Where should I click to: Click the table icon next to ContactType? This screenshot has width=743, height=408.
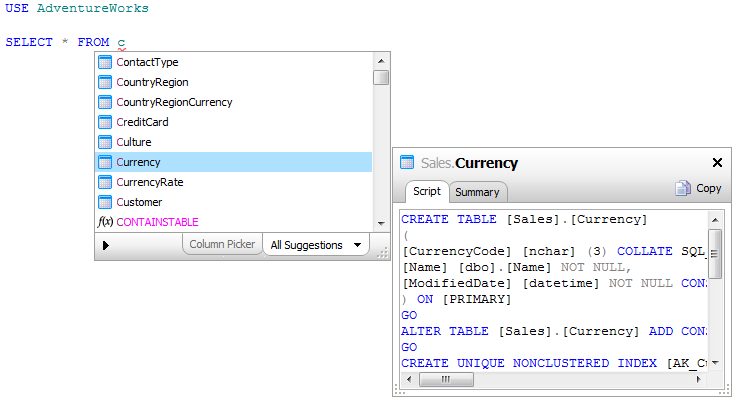(x=105, y=62)
